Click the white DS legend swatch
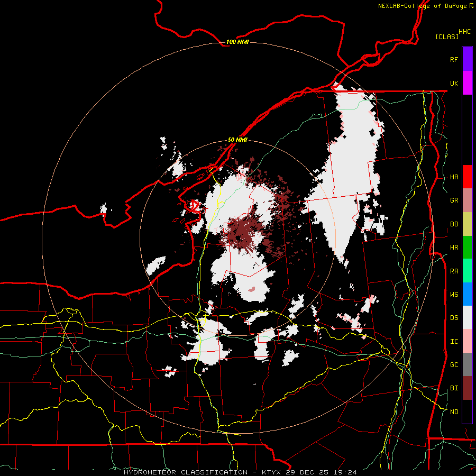 coord(467,317)
